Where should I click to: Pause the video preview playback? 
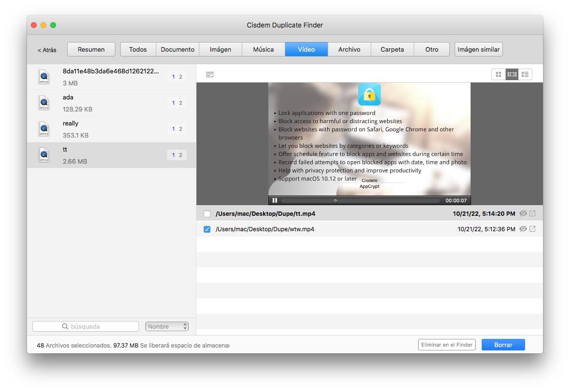coord(275,200)
